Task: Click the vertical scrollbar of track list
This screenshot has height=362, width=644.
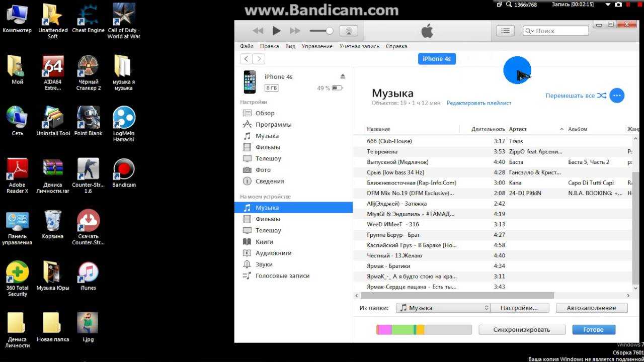Action: (x=635, y=228)
